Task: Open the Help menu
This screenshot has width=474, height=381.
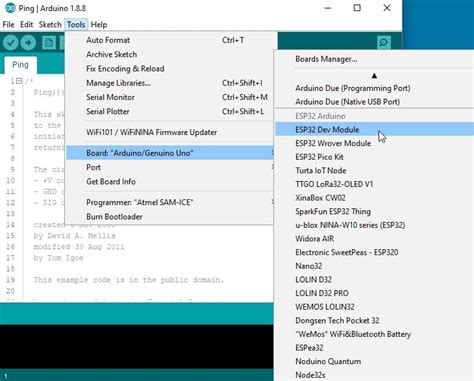Action: click(x=99, y=25)
